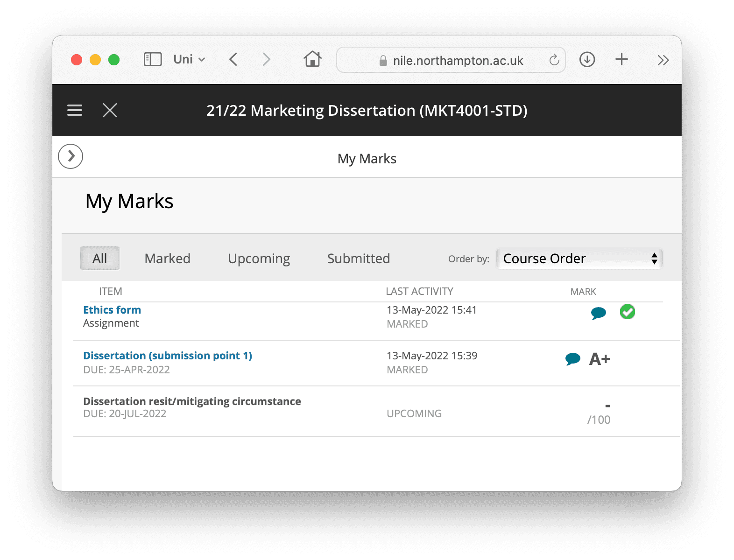Show Safari downloads

587,59
